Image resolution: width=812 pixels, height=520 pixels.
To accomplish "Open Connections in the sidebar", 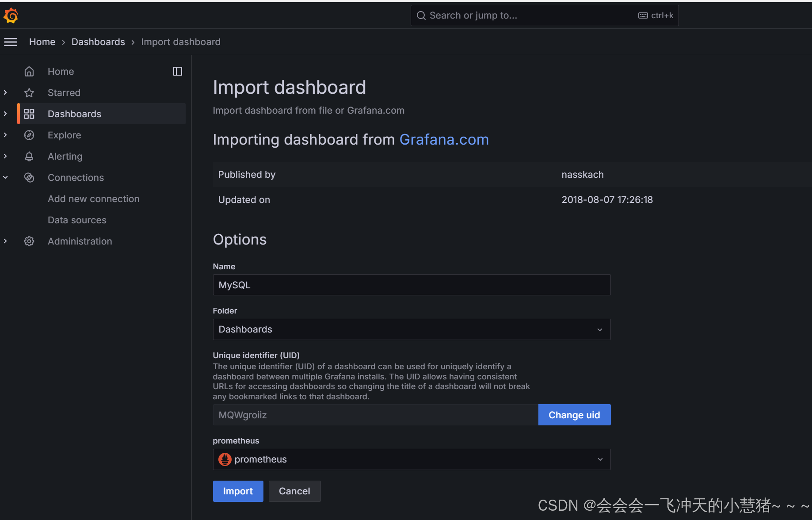I will pos(76,177).
